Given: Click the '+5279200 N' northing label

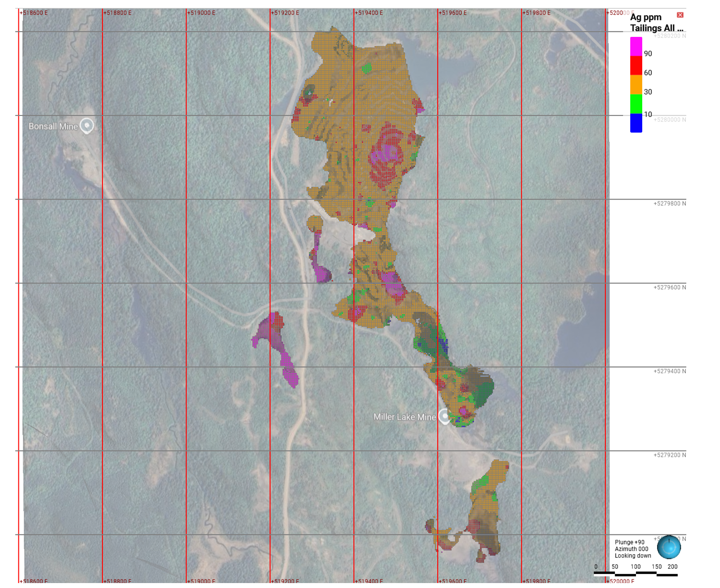Looking at the screenshot, I should (670, 455).
